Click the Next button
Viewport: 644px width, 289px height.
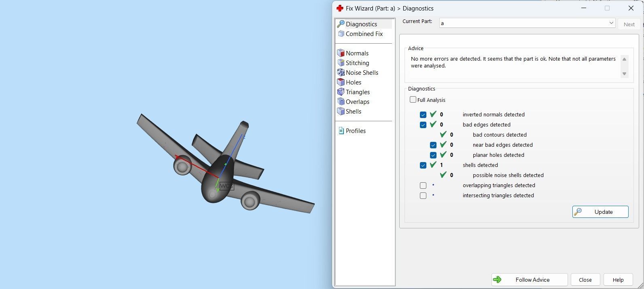click(629, 24)
